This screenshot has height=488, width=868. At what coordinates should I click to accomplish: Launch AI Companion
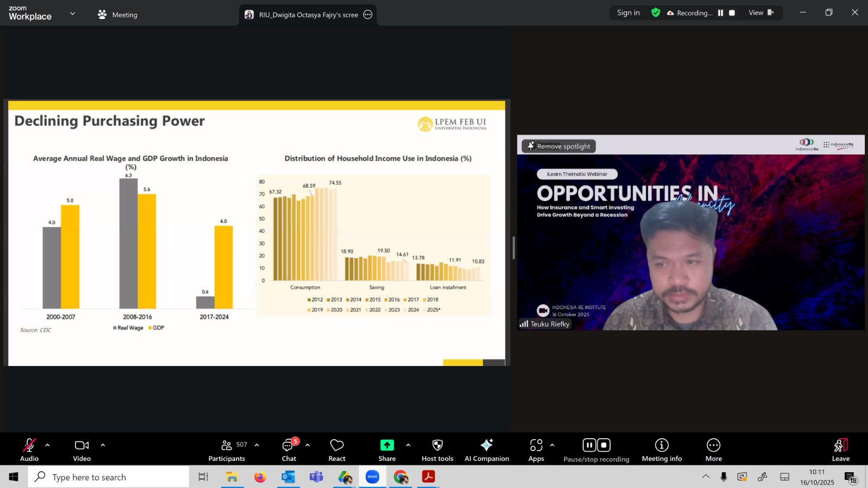[487, 450]
